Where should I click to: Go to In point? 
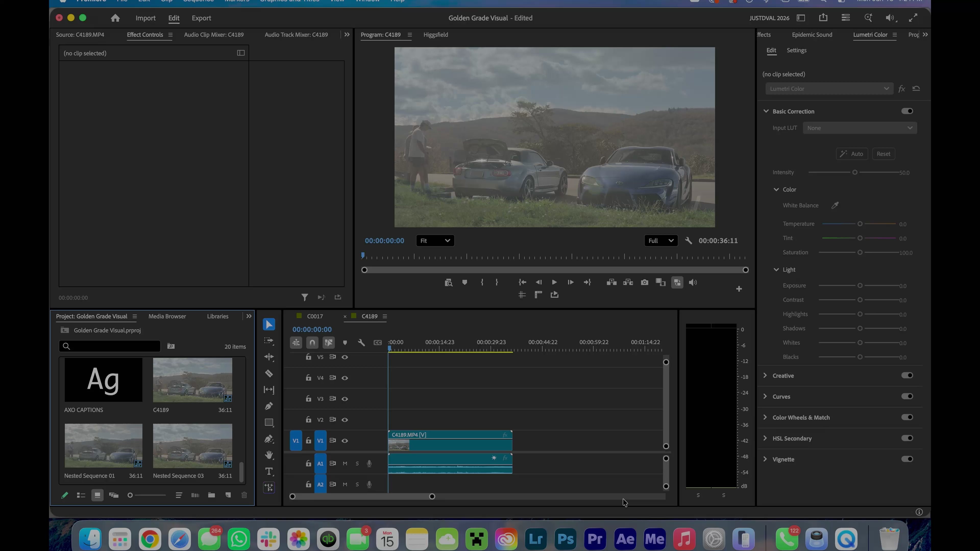[x=522, y=282]
